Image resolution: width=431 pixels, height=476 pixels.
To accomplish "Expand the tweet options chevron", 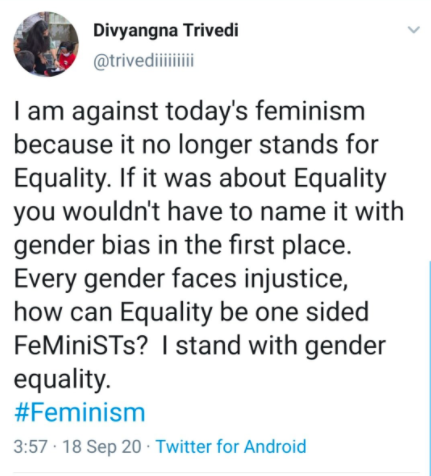I will (414, 30).
